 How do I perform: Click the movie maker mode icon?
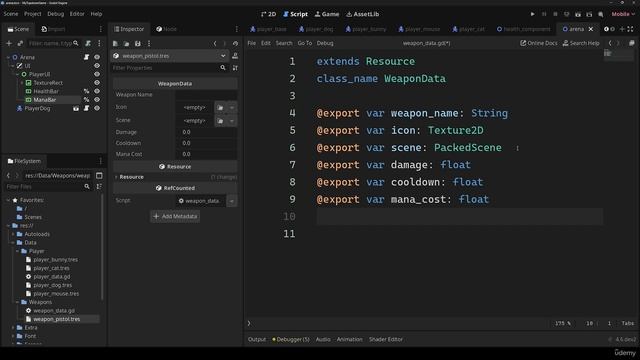point(601,14)
